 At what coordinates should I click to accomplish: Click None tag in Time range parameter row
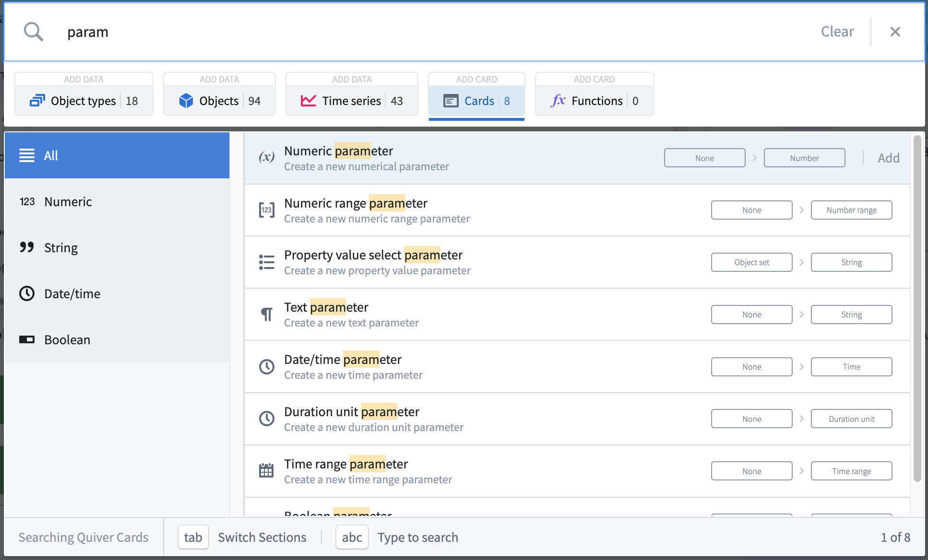point(751,471)
